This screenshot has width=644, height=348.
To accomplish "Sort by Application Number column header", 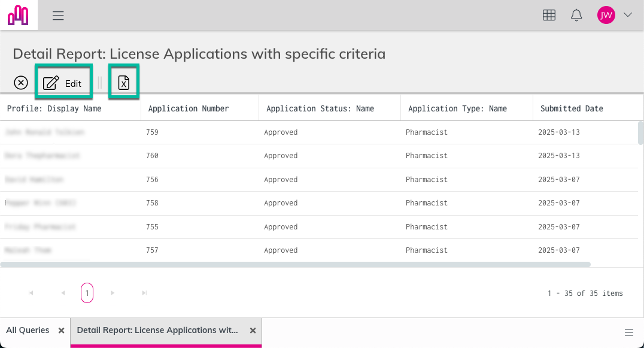I will coord(188,108).
